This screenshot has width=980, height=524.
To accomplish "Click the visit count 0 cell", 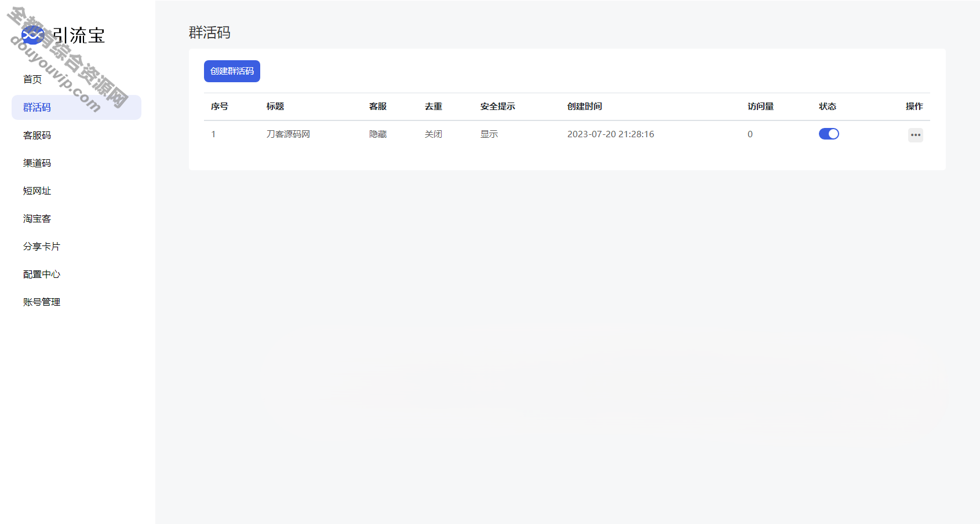I will point(750,134).
